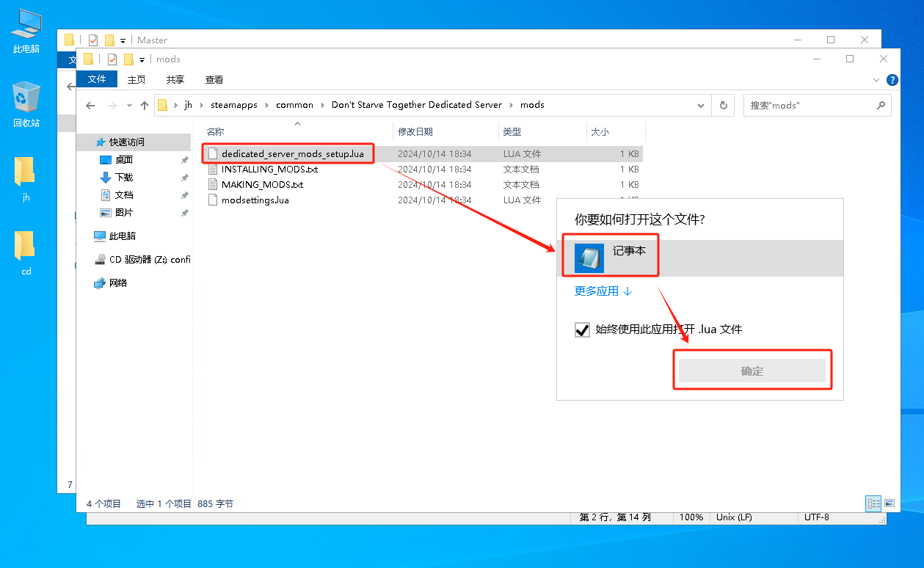
Task: Go up one folder level arrow
Action: coord(145,105)
